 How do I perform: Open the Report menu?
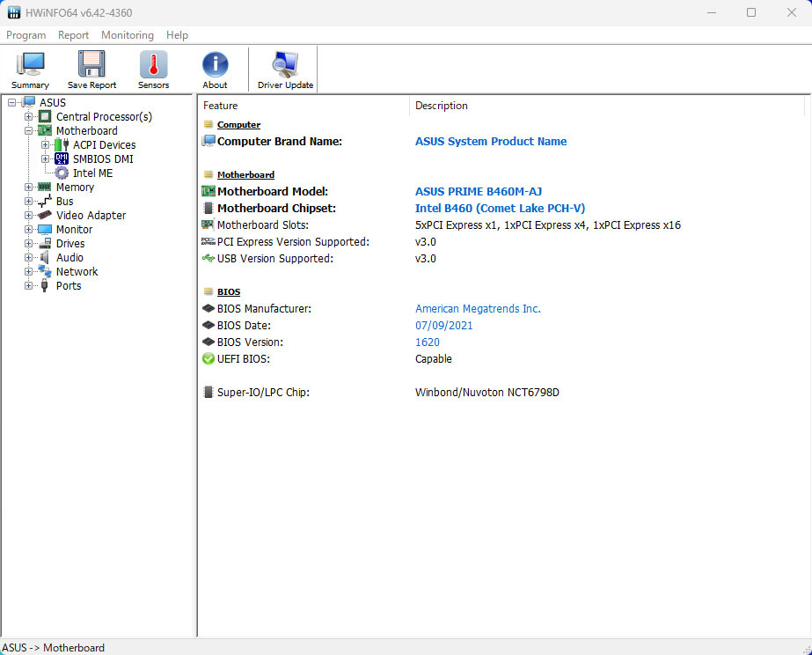click(73, 35)
